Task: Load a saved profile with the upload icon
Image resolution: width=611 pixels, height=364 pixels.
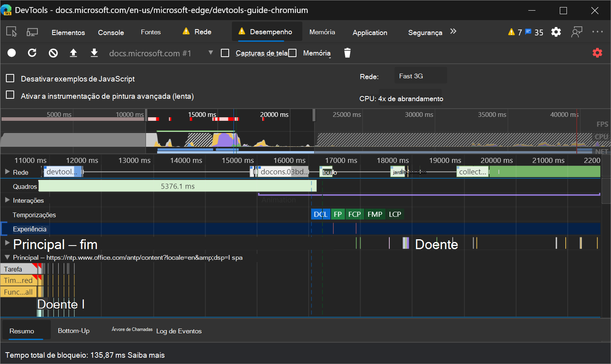Action: click(73, 53)
